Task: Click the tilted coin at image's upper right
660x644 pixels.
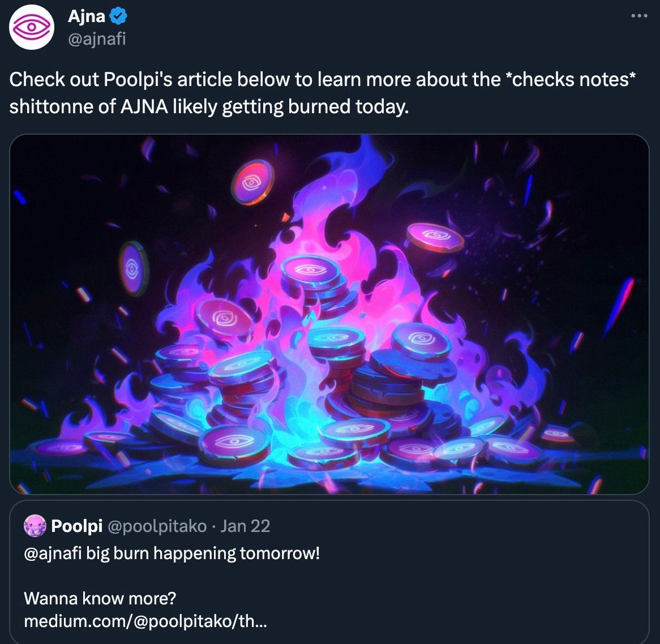Action: coord(435,237)
